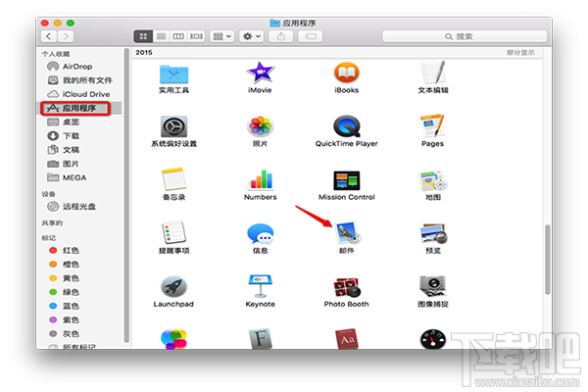Open the 地图 (Maps) app
588x392 pixels.
click(x=433, y=180)
